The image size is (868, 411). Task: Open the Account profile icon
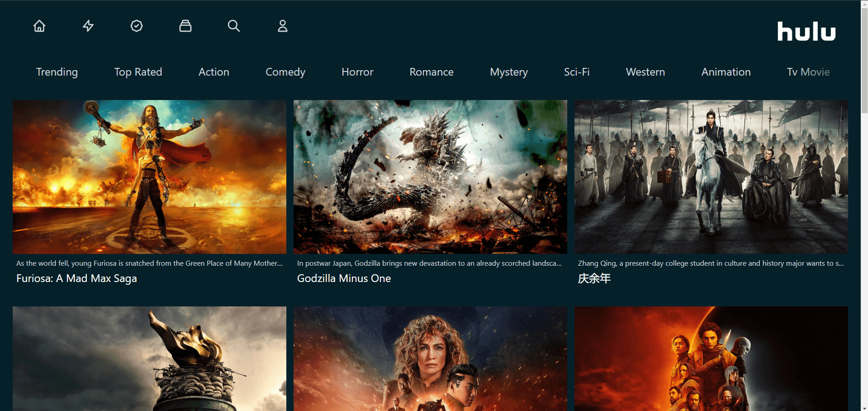pos(283,26)
